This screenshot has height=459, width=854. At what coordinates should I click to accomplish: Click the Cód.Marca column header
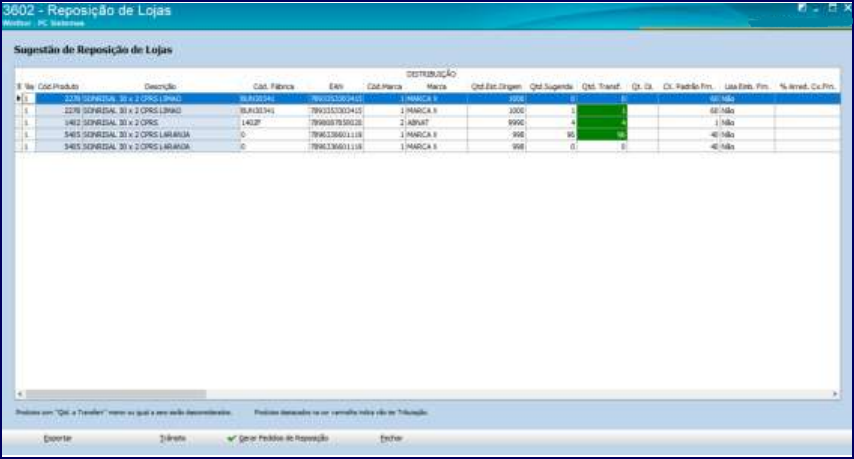click(x=385, y=87)
